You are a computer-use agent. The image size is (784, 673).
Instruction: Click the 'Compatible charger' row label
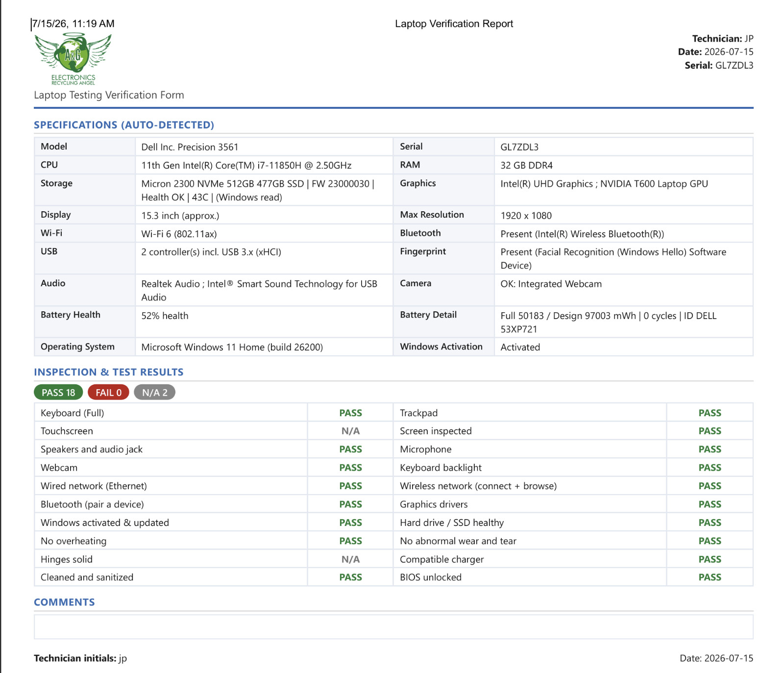tap(441, 559)
